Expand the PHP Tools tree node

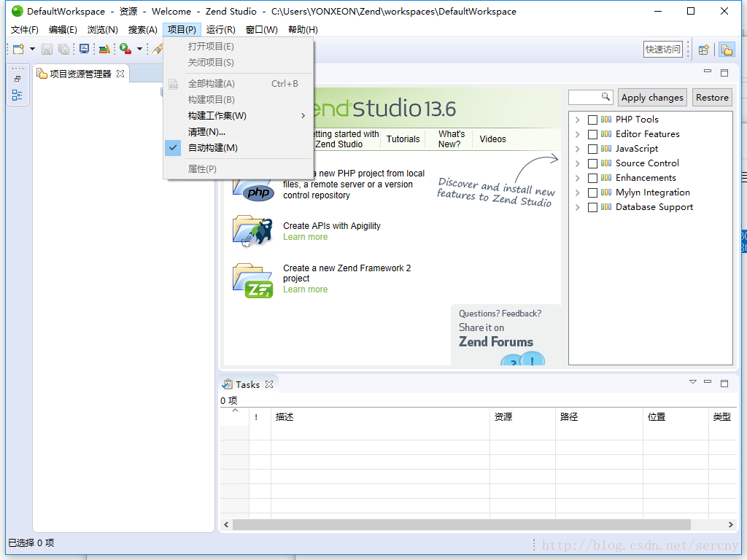[578, 120]
